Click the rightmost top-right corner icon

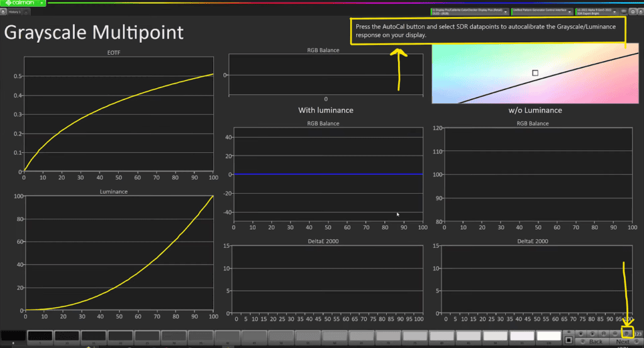641,11
